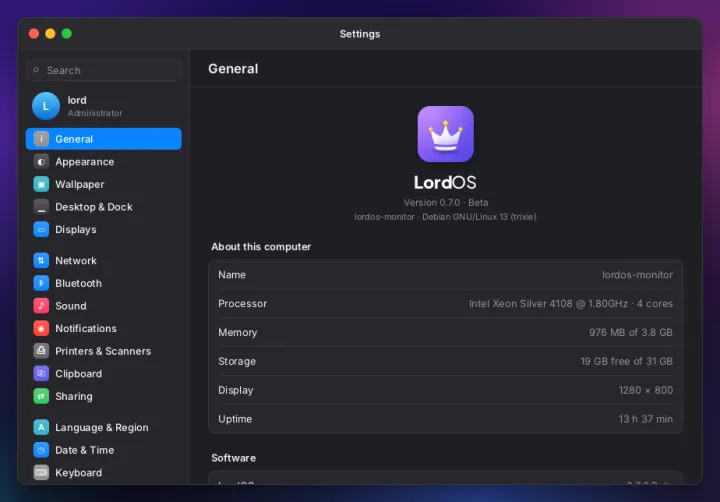The image size is (720, 502).
Task: Click the Displays blue monitor icon
Action: (x=41, y=229)
